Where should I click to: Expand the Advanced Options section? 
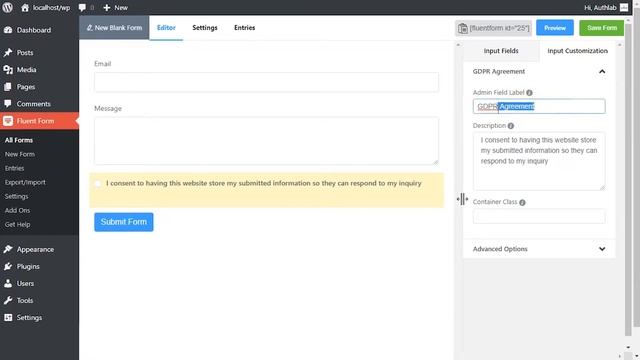click(x=602, y=249)
